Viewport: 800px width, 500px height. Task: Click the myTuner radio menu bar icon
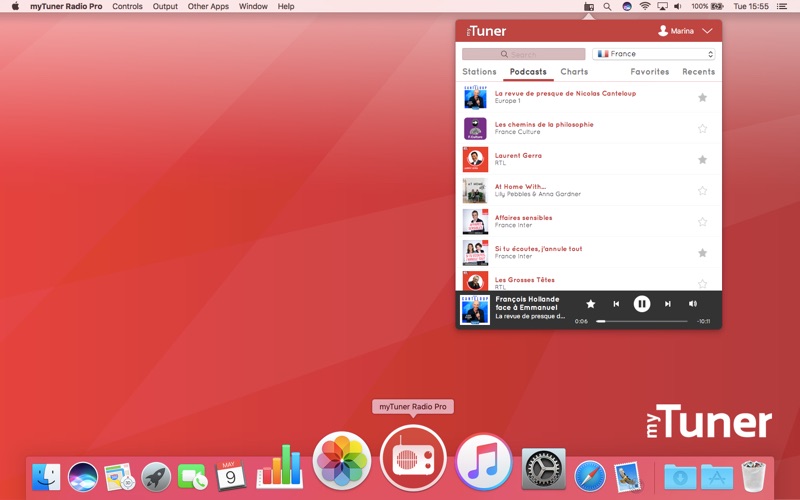589,7
